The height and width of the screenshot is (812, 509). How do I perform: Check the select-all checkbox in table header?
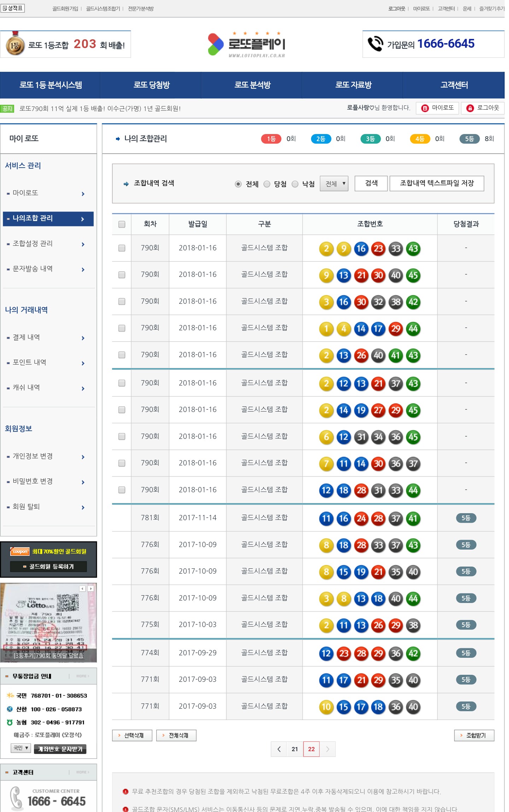point(122,224)
